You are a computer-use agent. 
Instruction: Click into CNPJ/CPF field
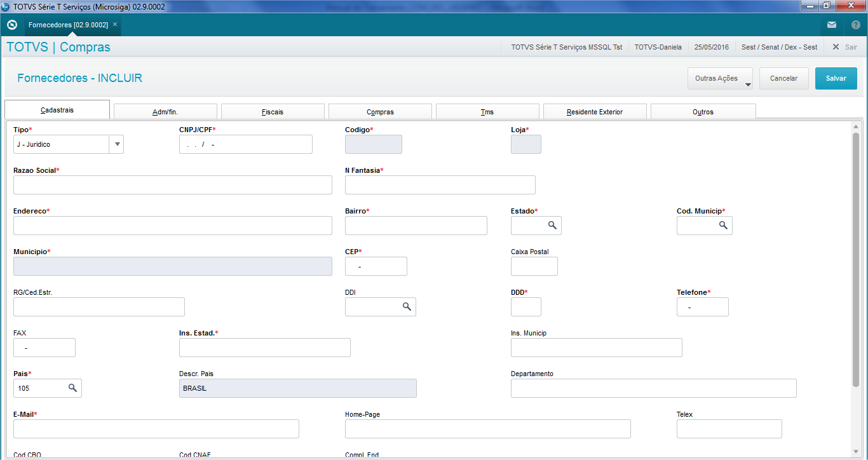point(246,144)
